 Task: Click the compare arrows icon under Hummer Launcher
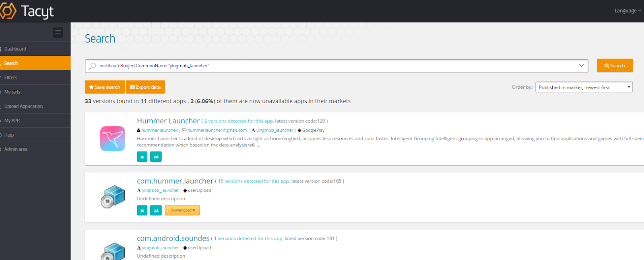pos(156,157)
